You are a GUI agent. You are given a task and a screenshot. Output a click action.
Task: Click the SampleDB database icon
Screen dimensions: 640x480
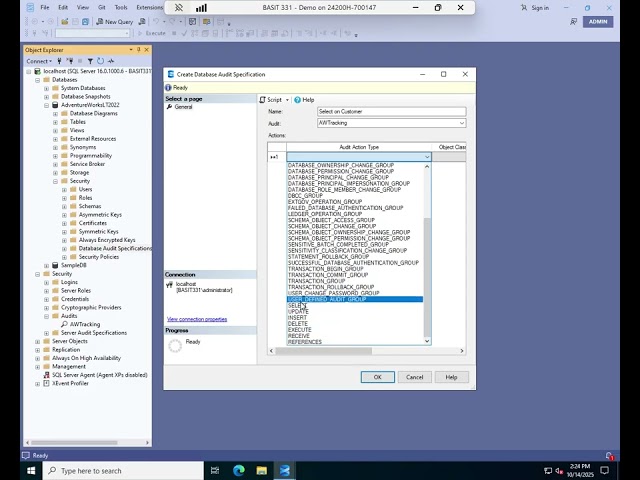[x=55, y=265]
